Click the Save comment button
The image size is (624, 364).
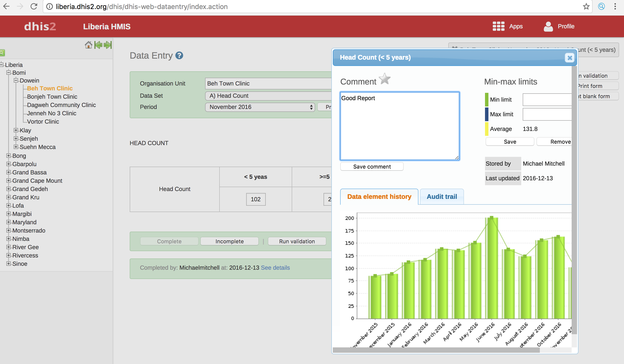click(x=372, y=167)
